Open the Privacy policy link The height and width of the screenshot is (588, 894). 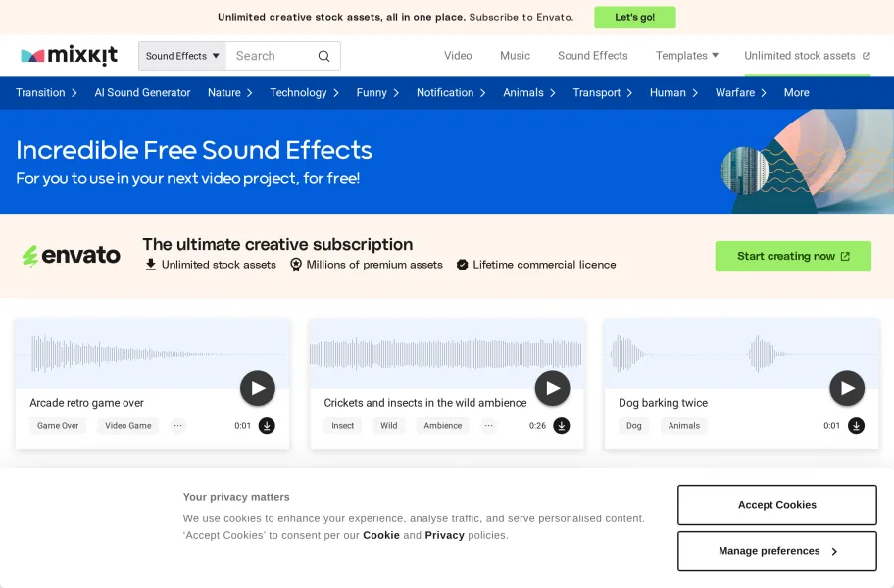point(445,535)
